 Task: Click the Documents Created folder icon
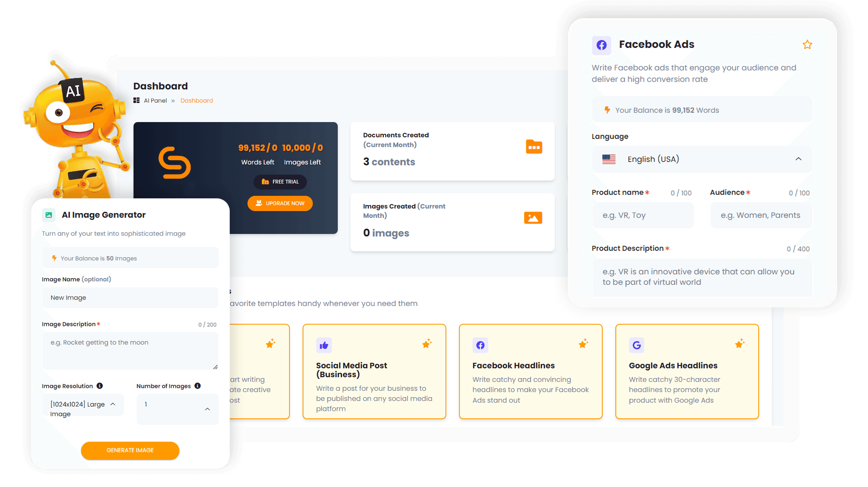pyautogui.click(x=534, y=147)
